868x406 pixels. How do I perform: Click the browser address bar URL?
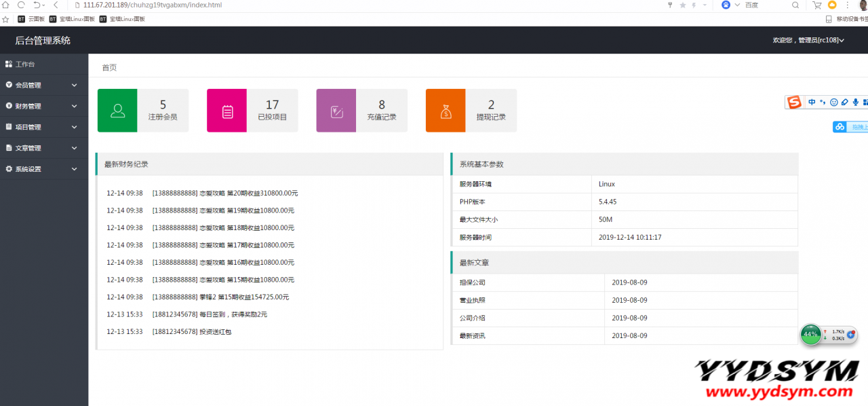[x=153, y=5]
